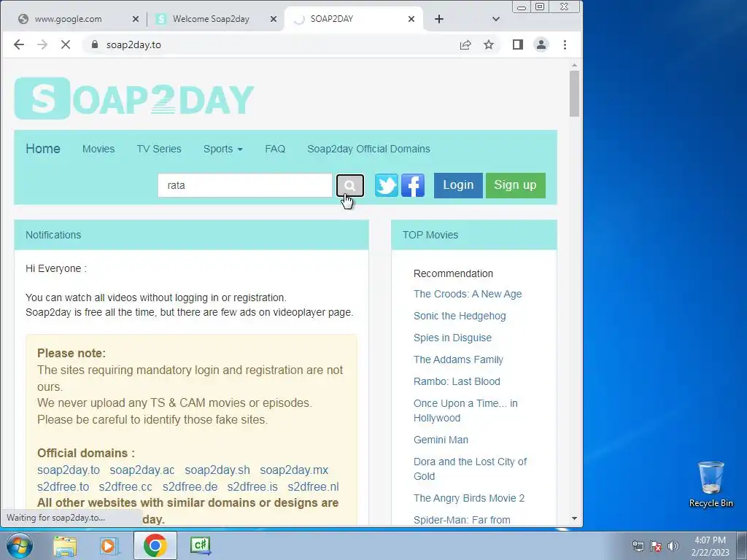Bookmark page with star icon
Viewport: 747px width, 560px height.
tap(489, 44)
